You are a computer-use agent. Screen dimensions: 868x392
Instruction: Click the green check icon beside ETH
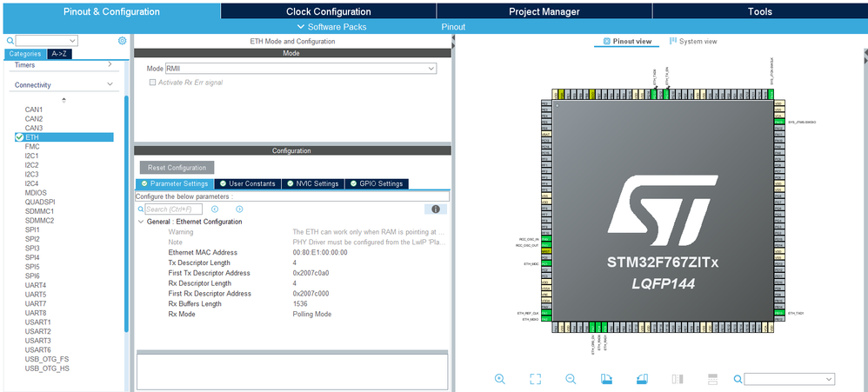[x=19, y=137]
